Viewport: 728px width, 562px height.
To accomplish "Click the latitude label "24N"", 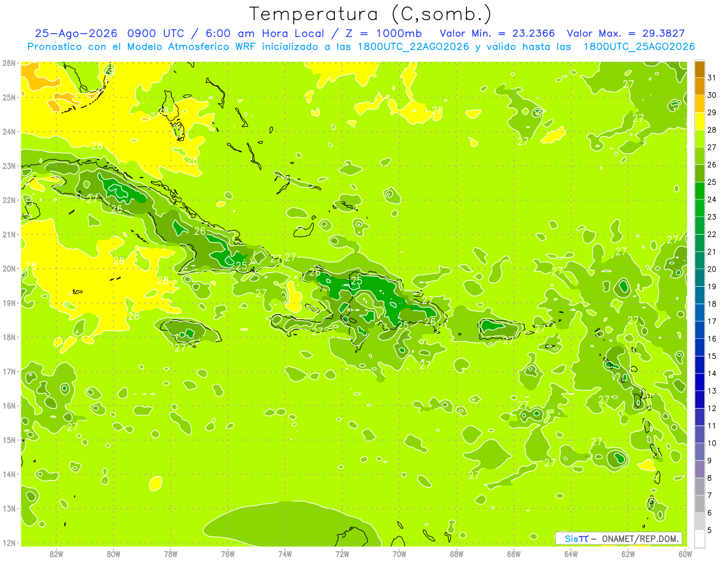I will [x=8, y=131].
